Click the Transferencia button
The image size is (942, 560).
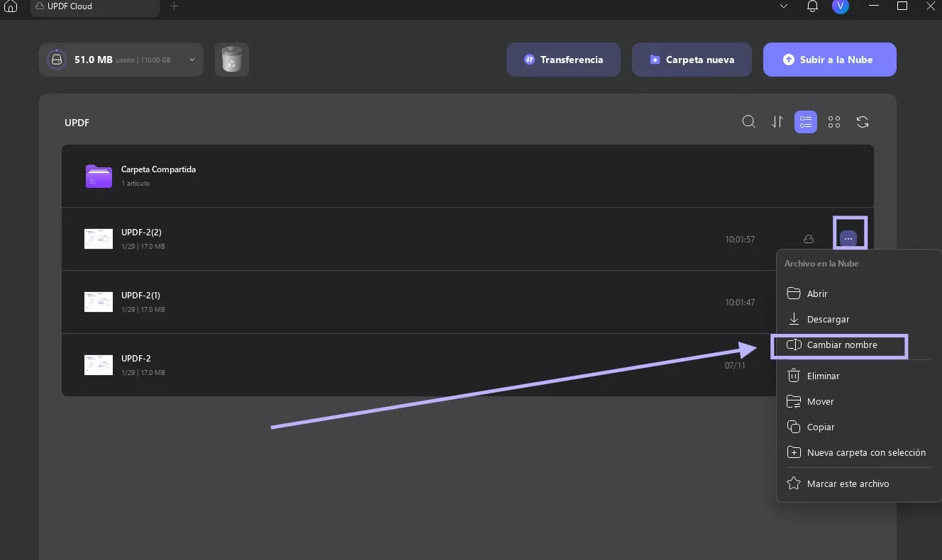click(x=563, y=60)
